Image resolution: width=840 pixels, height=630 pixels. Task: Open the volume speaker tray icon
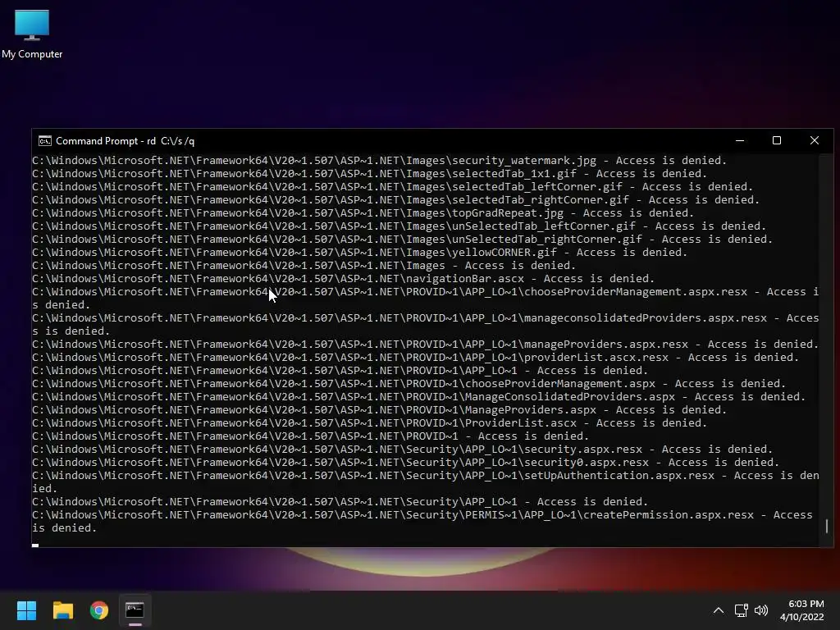pyautogui.click(x=760, y=610)
